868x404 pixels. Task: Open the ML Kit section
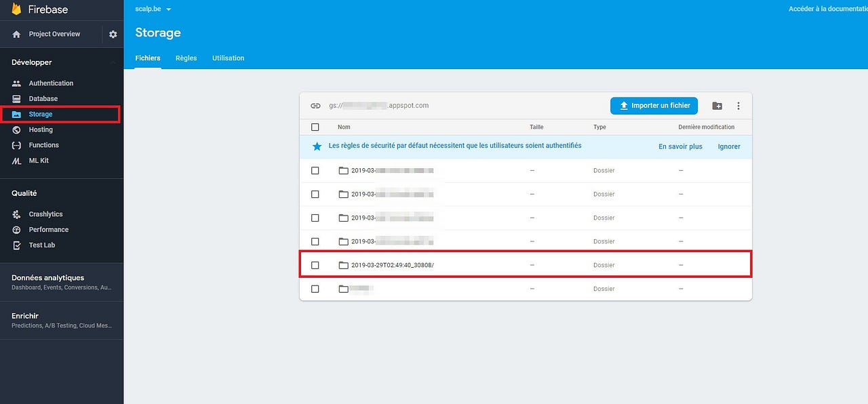(40, 161)
